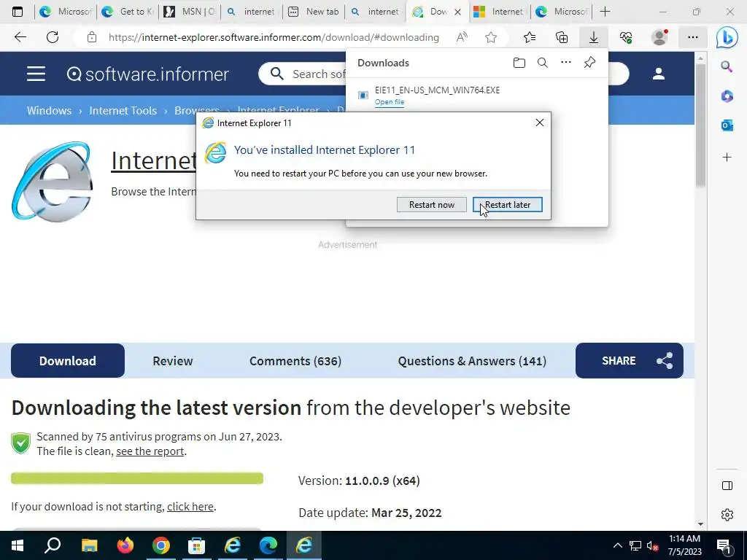This screenshot has height=560, width=747.
Task: Open Microsoft Store from taskbar
Action: [196, 545]
